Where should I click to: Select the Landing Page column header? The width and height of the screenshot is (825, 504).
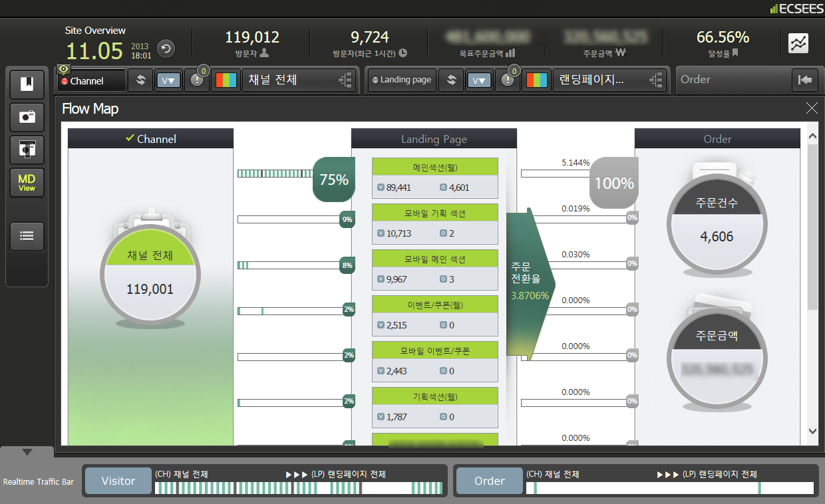click(x=434, y=139)
